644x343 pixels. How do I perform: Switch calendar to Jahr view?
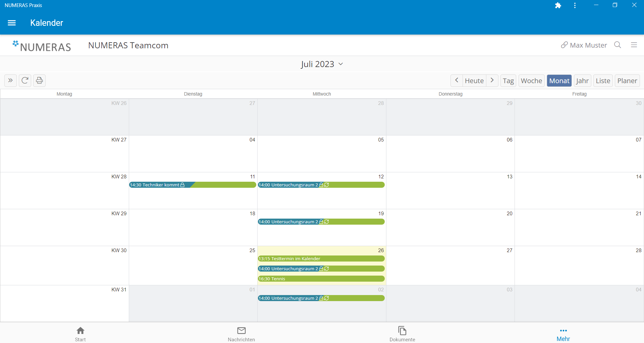(x=582, y=80)
